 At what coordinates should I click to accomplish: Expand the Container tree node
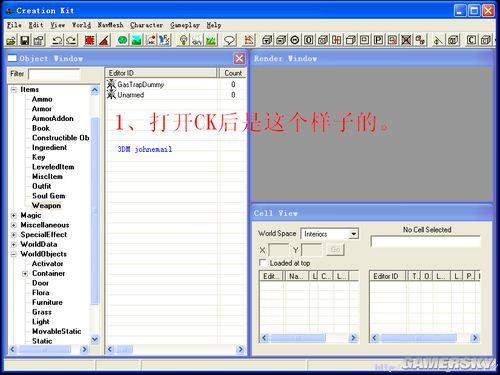[25, 273]
